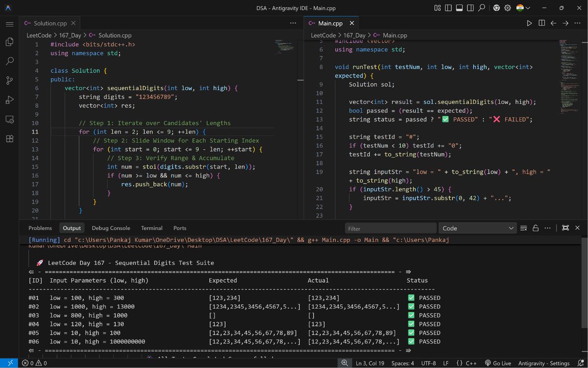Open the Extensions view in activity bar

(9, 138)
